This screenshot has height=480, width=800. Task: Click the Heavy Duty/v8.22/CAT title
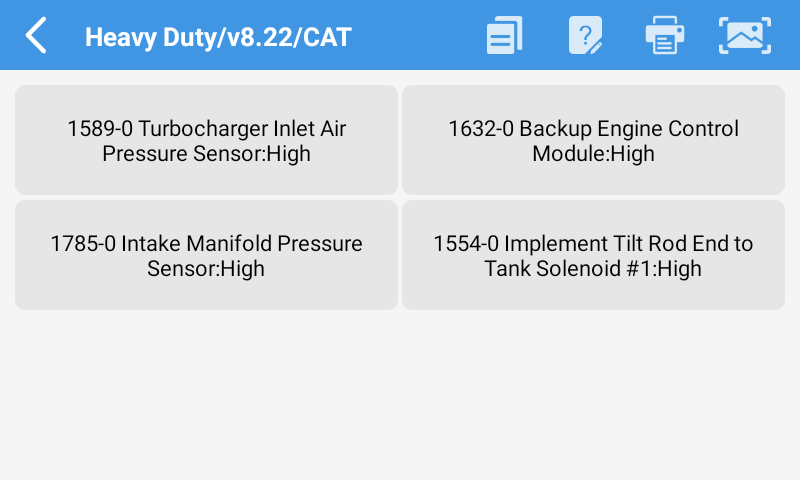coord(218,38)
